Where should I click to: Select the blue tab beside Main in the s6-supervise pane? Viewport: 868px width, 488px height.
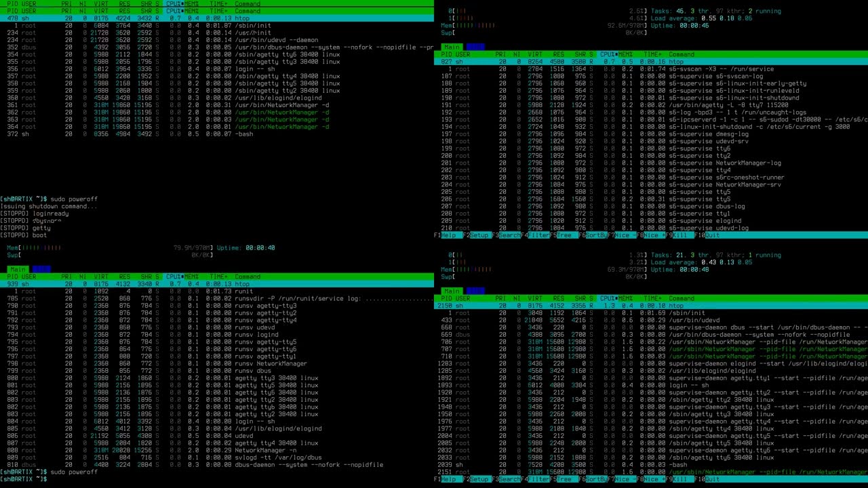(x=475, y=47)
